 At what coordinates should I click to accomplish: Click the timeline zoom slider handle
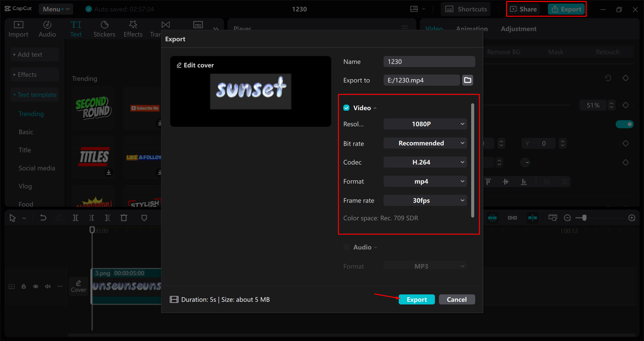(584, 218)
